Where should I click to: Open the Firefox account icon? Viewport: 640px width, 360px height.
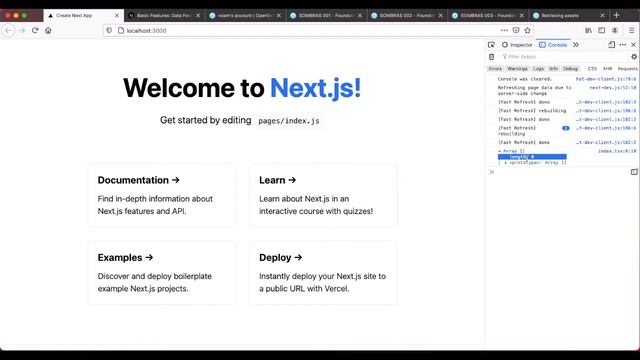tap(615, 30)
